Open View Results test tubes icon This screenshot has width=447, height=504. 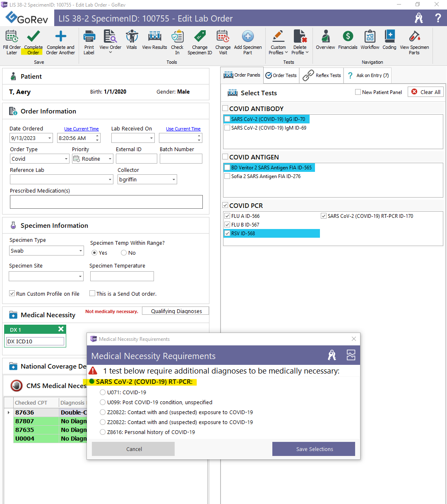click(154, 36)
